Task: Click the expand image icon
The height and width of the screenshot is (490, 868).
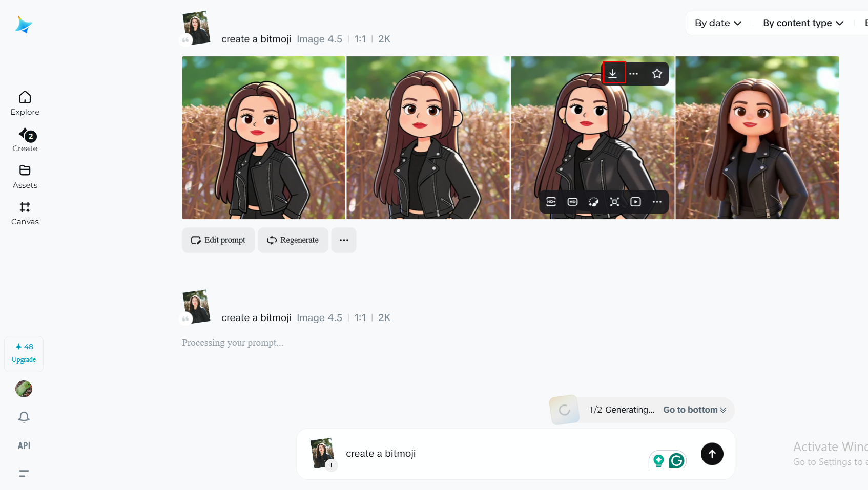Action: point(615,202)
